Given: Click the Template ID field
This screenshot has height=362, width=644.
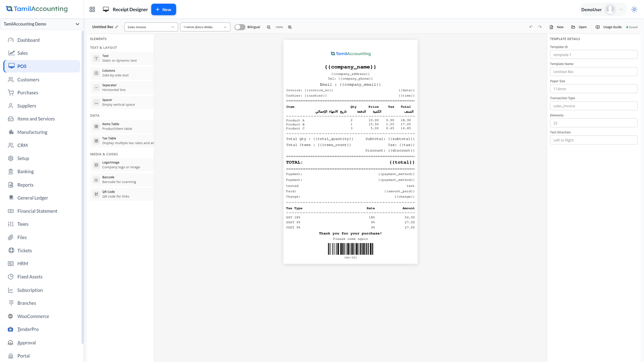Looking at the screenshot, I should click(x=594, y=55).
